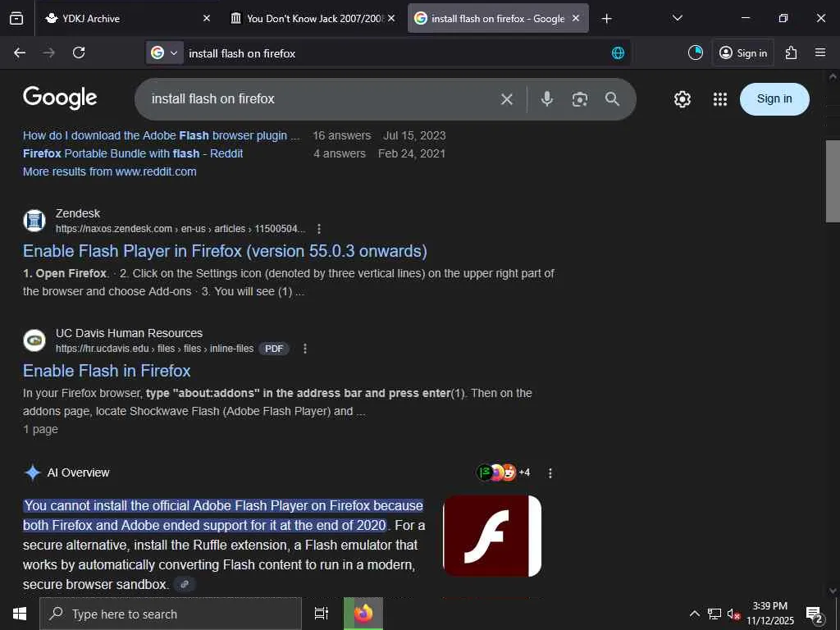The image size is (840, 630).
Task: Show hidden system tray icons
Action: (x=694, y=614)
